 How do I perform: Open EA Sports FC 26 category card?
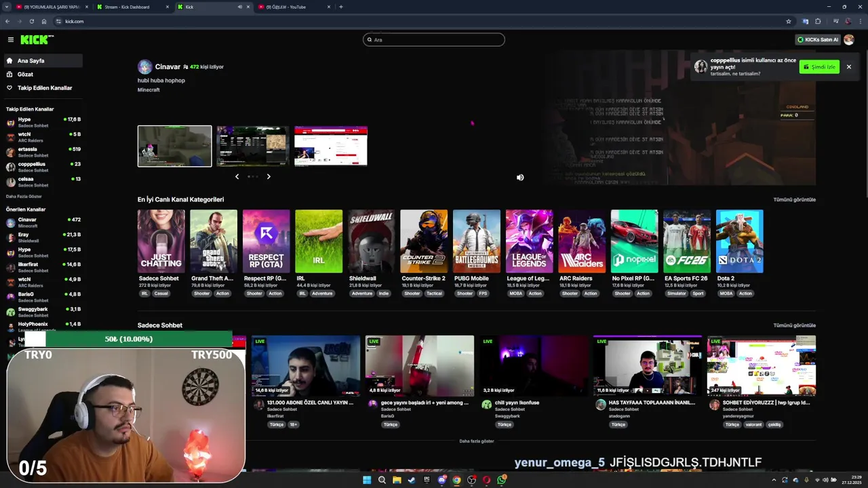point(687,241)
